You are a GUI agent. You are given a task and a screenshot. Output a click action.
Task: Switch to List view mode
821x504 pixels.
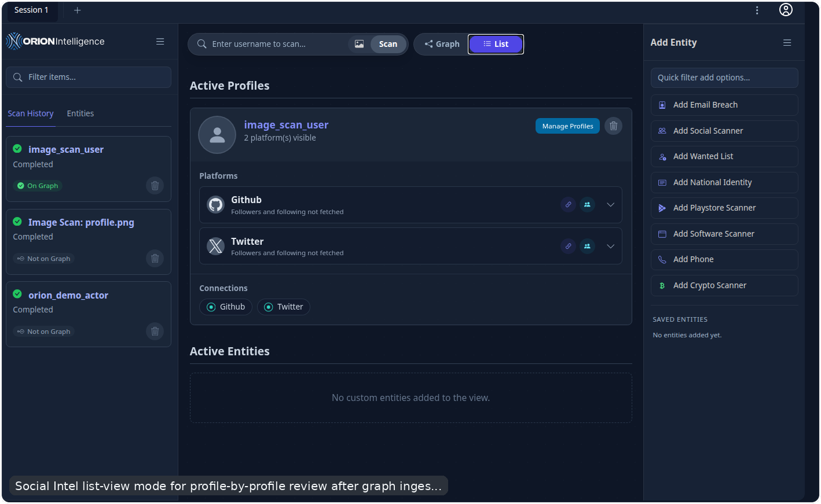496,44
